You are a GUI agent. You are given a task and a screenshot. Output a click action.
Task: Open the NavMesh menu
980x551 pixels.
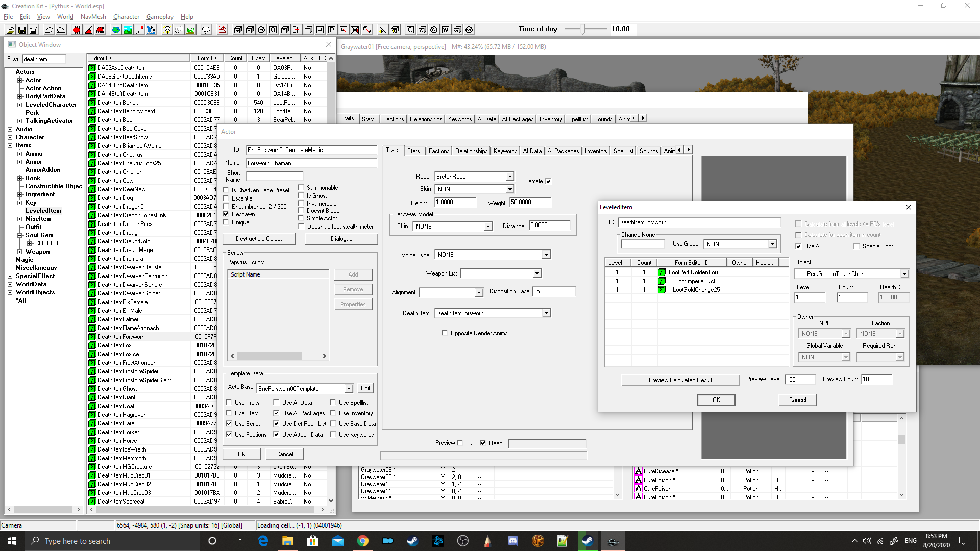click(x=93, y=17)
